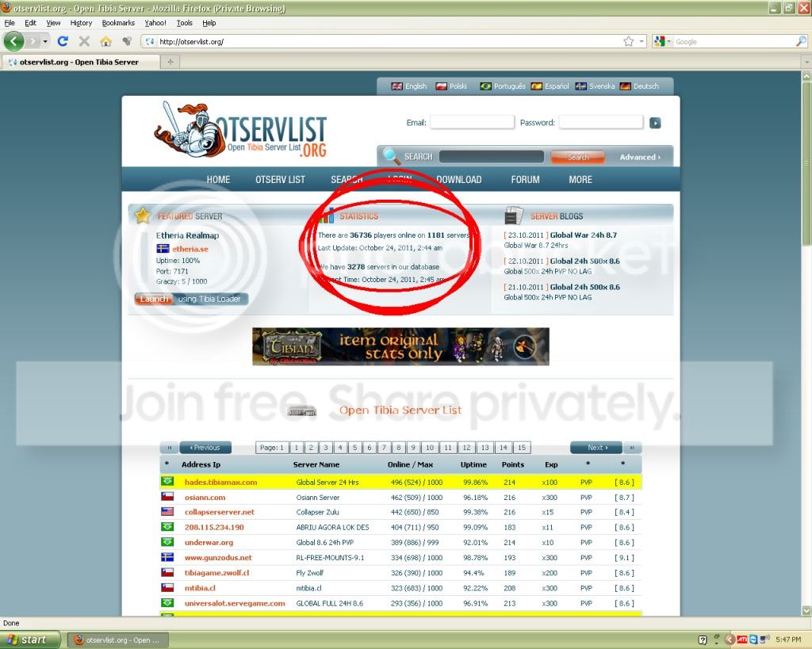Open the osiann.com server link

point(205,498)
